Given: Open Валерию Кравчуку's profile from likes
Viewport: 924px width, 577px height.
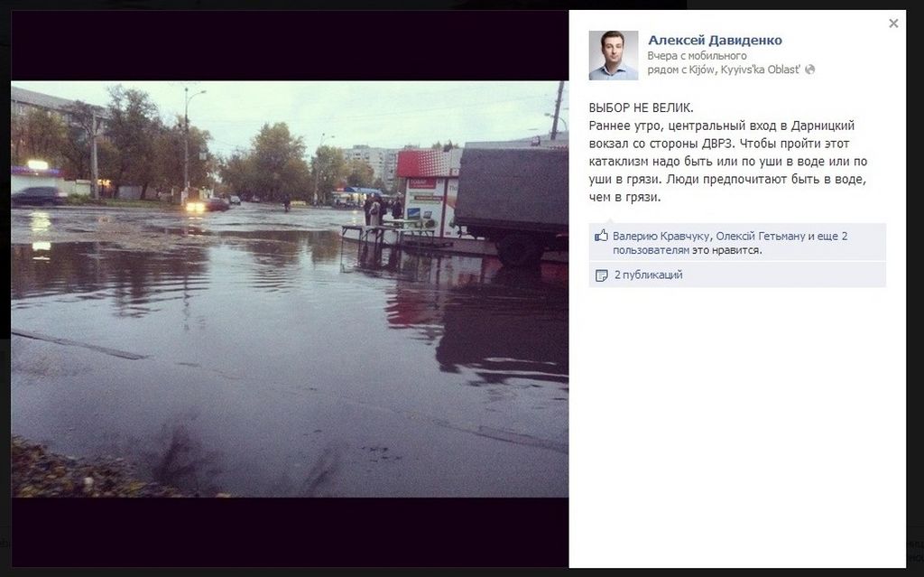Looking at the screenshot, I should [x=661, y=236].
